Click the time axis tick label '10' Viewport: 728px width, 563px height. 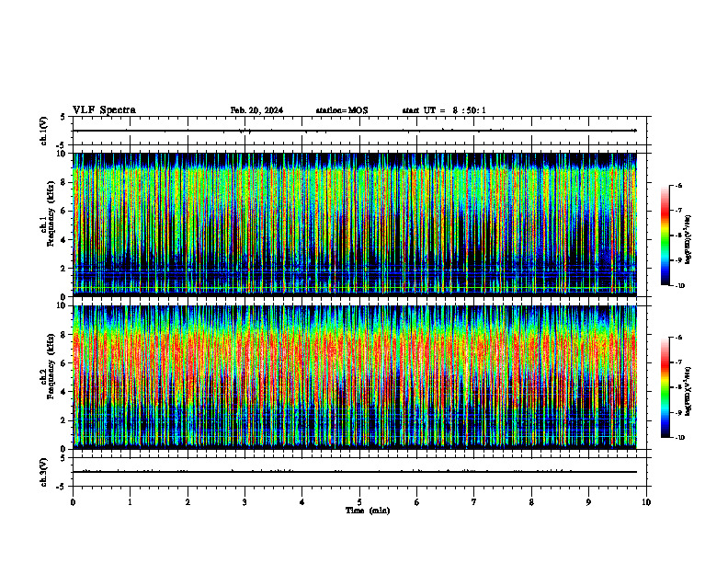coord(646,502)
